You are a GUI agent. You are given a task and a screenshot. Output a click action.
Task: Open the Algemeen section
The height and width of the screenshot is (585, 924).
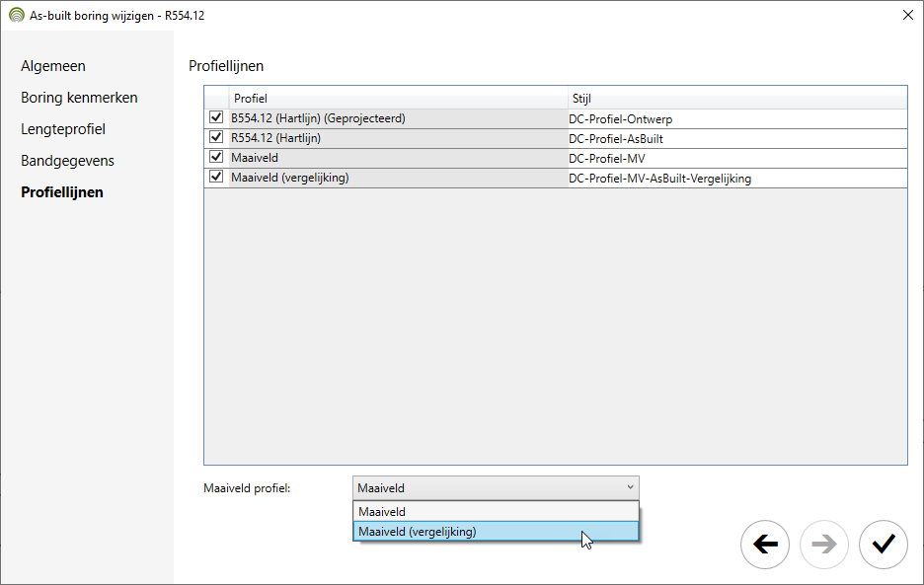[53, 66]
